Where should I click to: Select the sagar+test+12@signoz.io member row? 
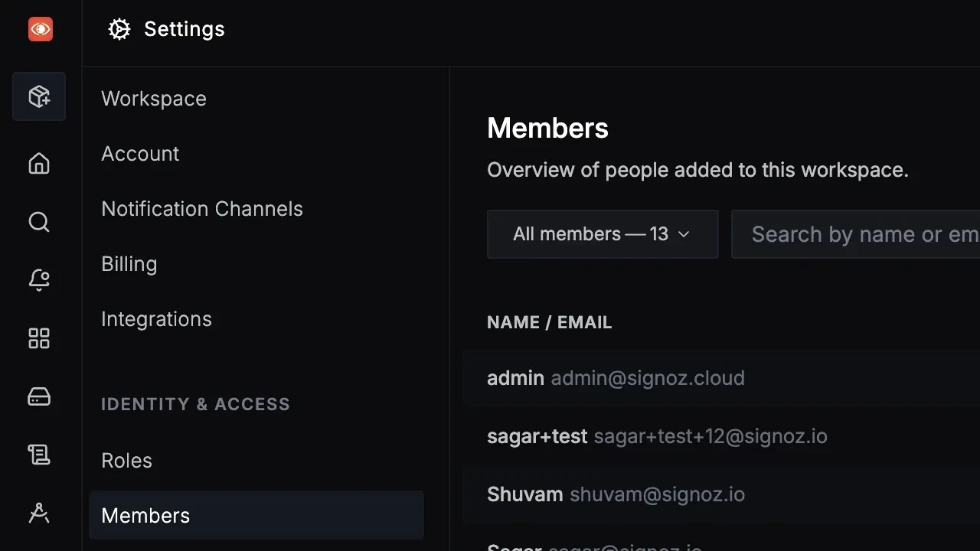(721, 436)
